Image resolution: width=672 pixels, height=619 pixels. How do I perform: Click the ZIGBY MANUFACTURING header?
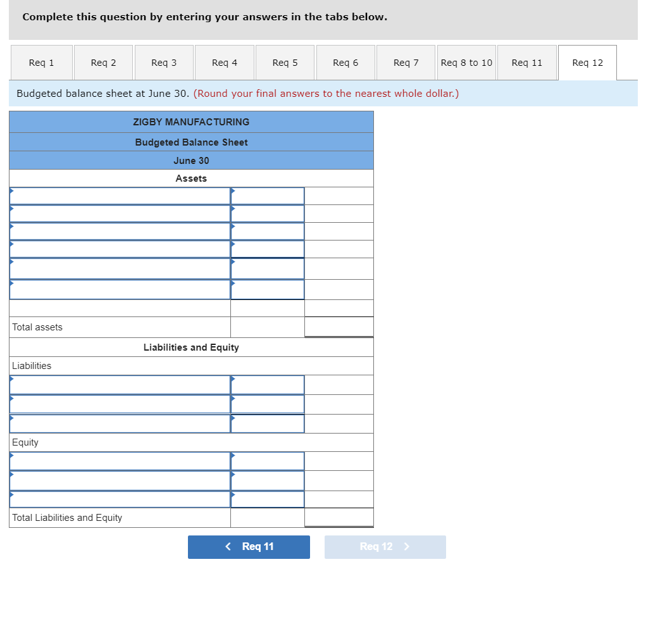(191, 122)
